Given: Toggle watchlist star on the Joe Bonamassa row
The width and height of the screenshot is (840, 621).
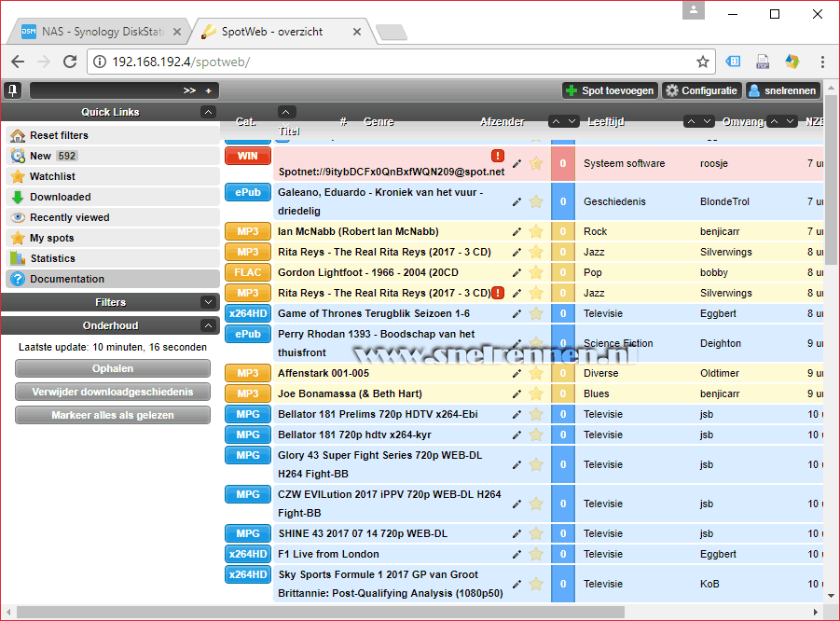Looking at the screenshot, I should point(536,394).
